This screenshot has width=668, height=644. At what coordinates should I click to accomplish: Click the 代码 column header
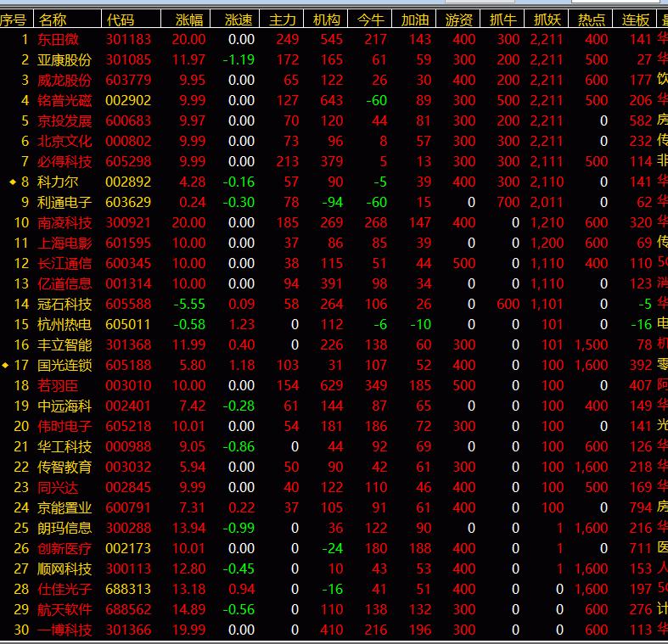(x=121, y=20)
